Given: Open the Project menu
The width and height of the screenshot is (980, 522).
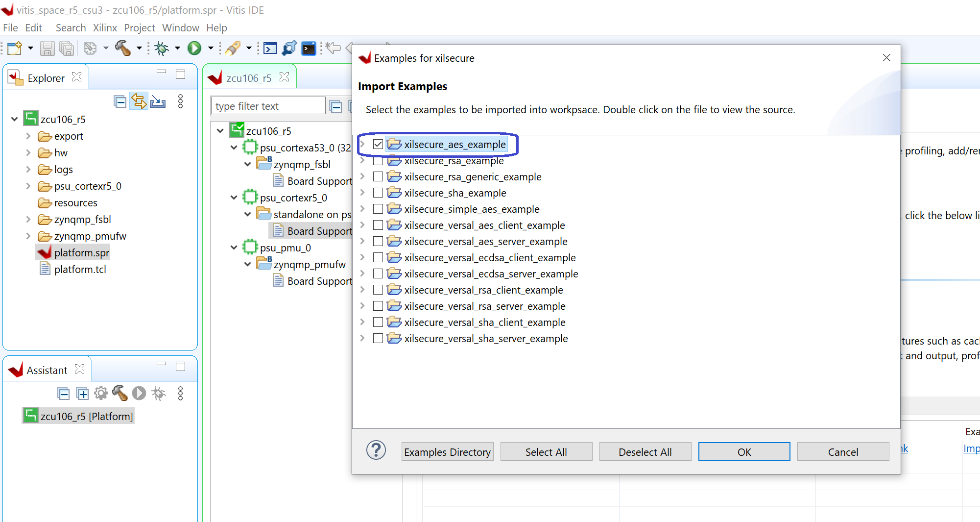Looking at the screenshot, I should click(140, 27).
